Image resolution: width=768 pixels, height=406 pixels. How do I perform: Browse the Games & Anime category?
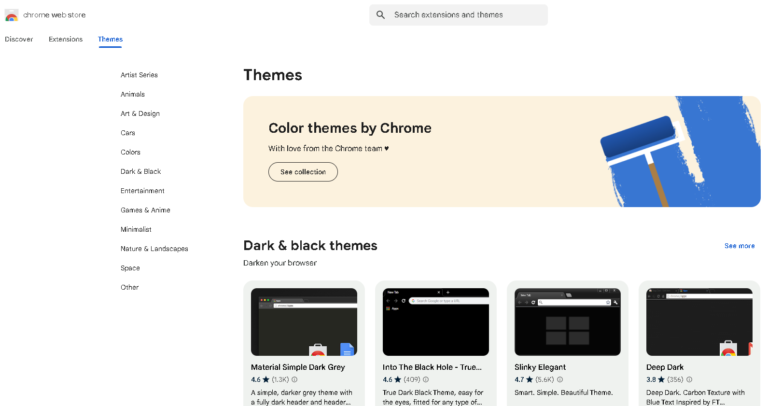(x=145, y=210)
